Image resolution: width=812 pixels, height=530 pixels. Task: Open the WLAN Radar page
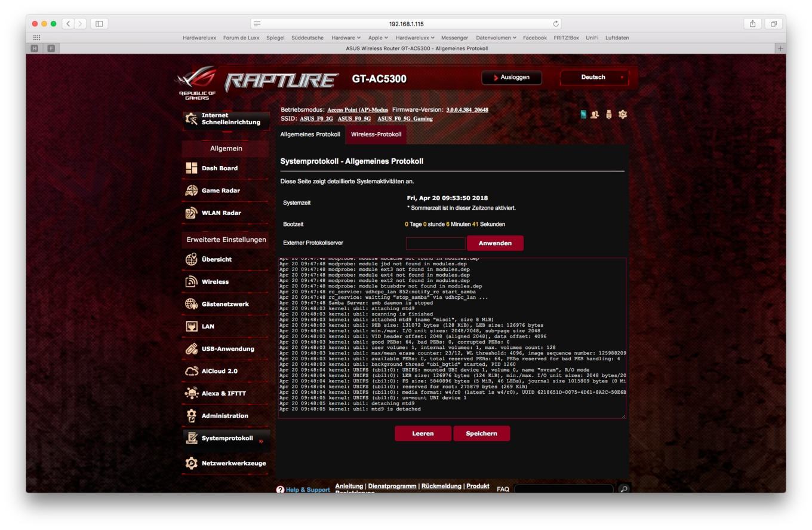pyautogui.click(x=226, y=213)
